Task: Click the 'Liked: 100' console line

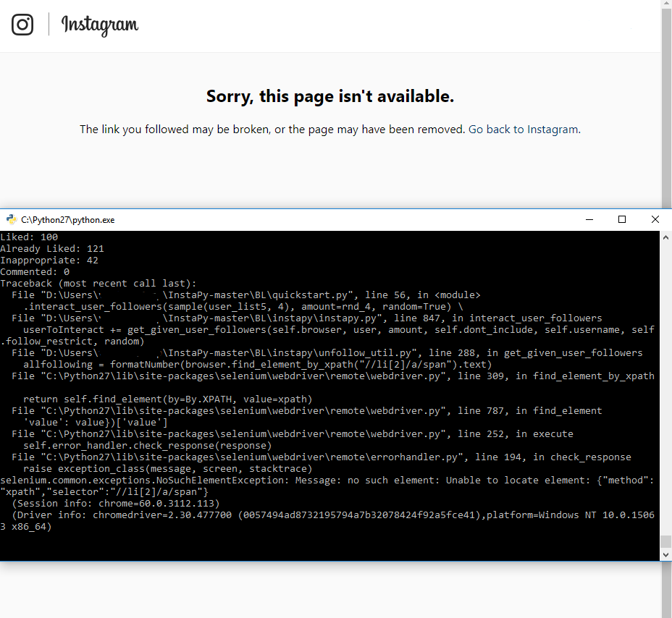Action: [29, 237]
